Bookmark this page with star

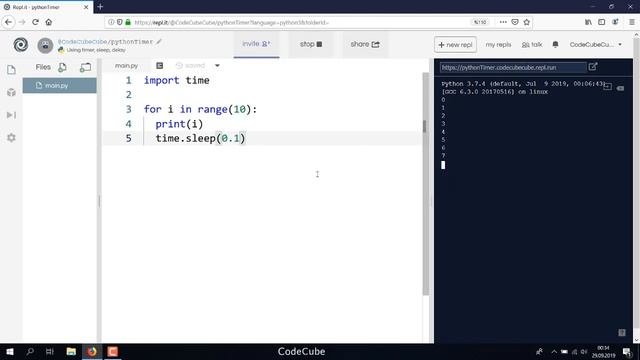point(527,22)
